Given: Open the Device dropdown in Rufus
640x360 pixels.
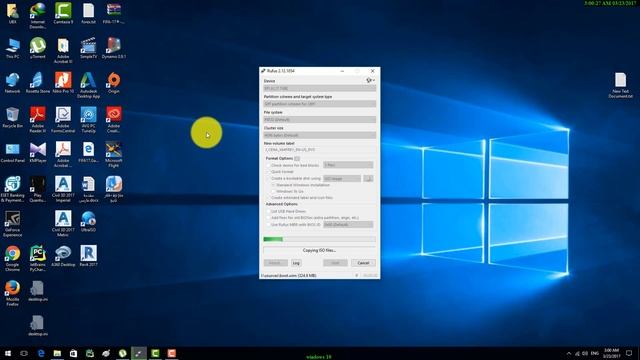Looking at the screenshot, I should pyautogui.click(x=320, y=88).
